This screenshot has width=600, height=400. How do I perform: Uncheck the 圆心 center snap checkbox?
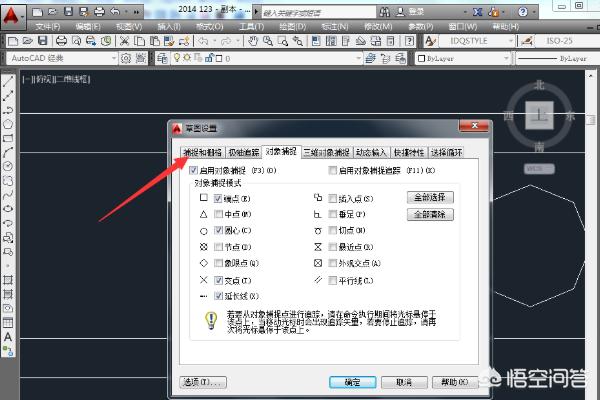(217, 229)
